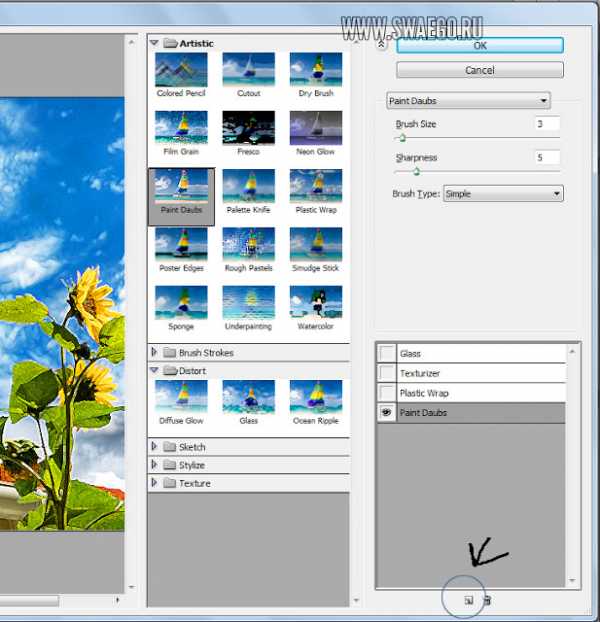Screen dimensions: 600x622
Task: Select the Paint Daubs effect layer row
Action: tap(471, 413)
